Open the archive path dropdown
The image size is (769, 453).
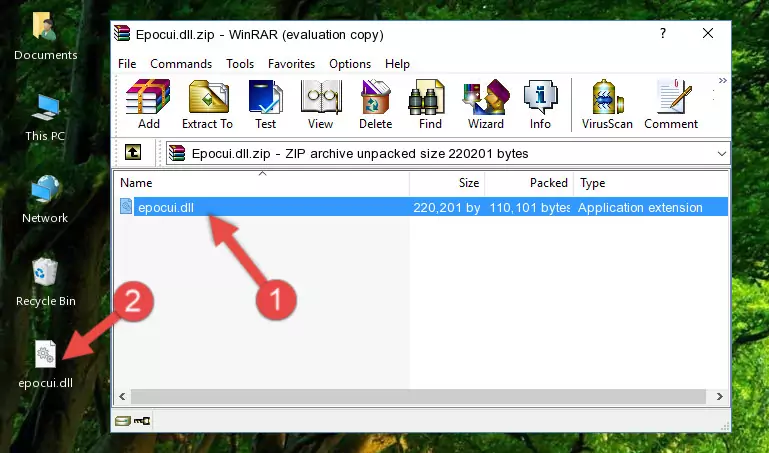[721, 153]
